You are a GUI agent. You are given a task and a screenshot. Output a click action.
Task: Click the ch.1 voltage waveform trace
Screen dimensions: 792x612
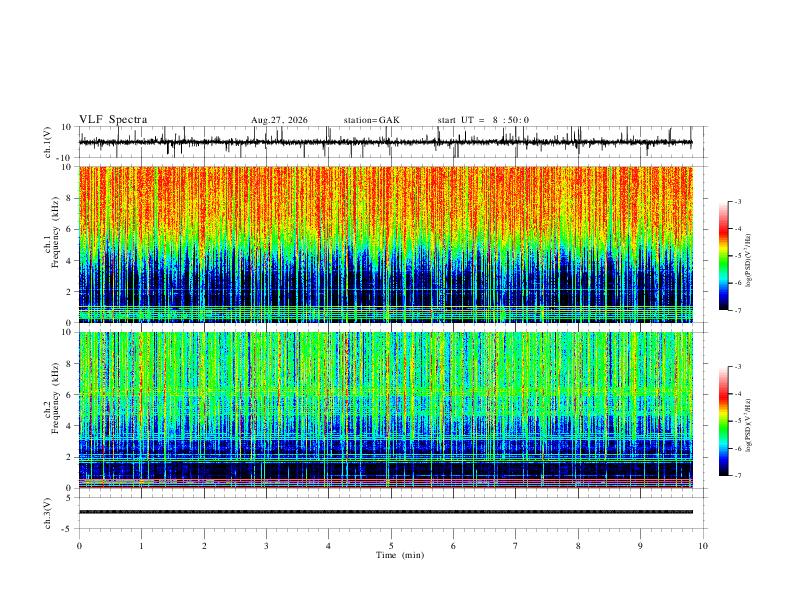tap(385, 142)
